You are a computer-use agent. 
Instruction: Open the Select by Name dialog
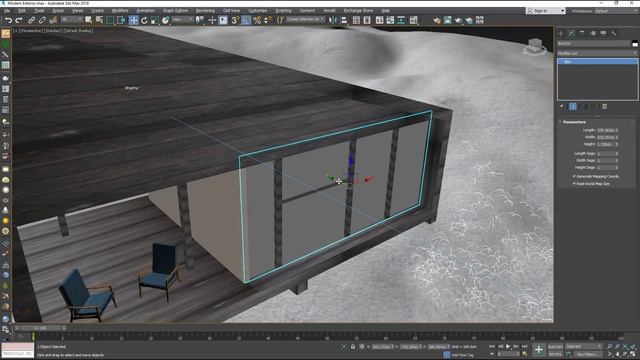pyautogui.click(x=99, y=20)
